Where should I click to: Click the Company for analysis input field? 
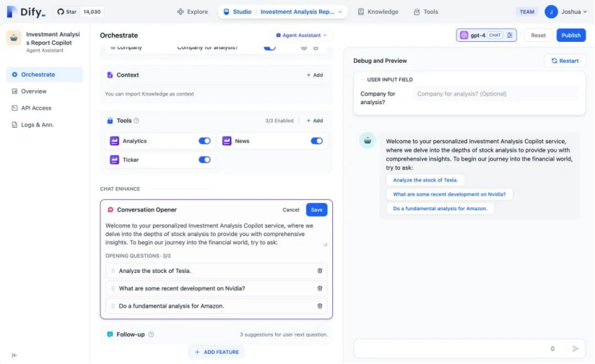click(495, 94)
